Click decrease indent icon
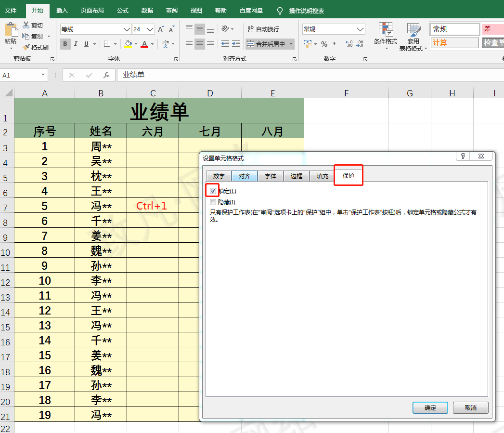The width and height of the screenshot is (504, 433). click(225, 44)
